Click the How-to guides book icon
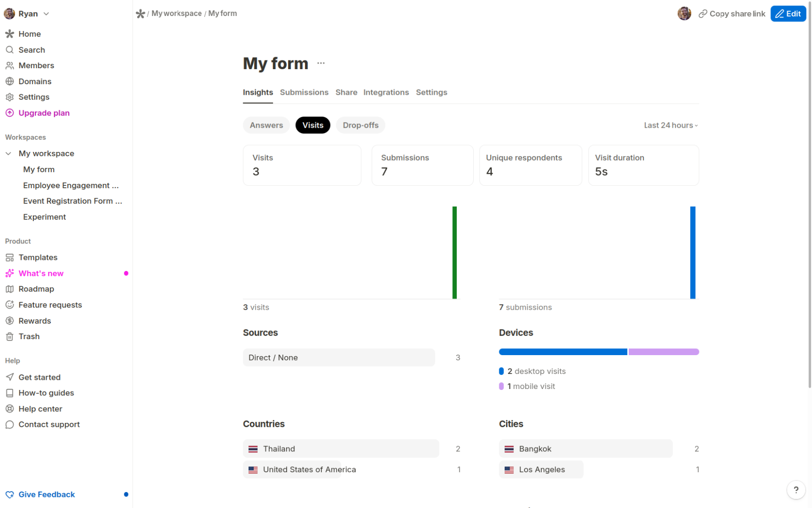The height and width of the screenshot is (508, 812). pyautogui.click(x=10, y=393)
